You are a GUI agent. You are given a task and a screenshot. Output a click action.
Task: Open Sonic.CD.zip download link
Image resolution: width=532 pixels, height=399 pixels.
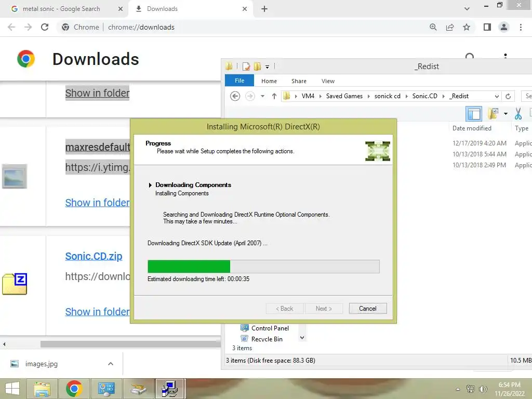point(94,256)
